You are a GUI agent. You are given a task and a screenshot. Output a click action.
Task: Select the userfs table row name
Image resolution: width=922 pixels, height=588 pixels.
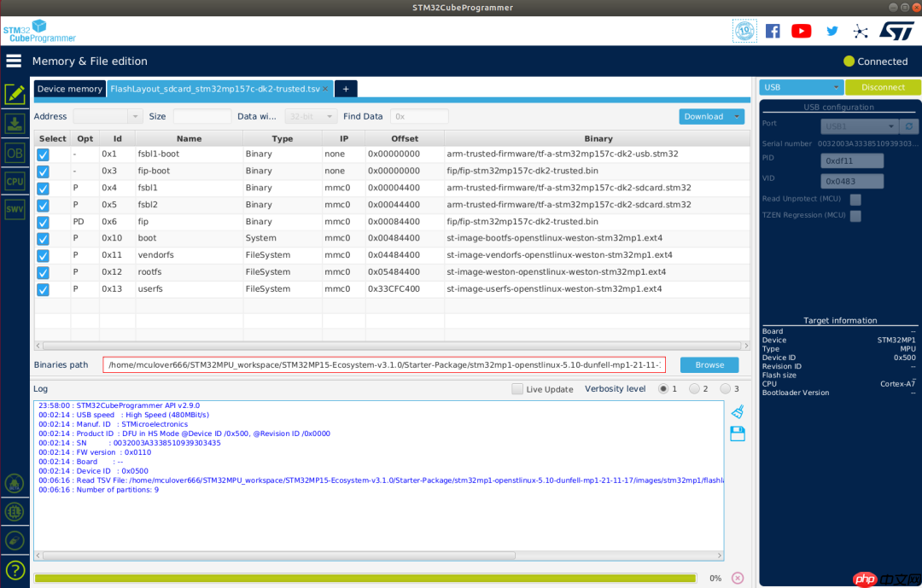(x=150, y=288)
